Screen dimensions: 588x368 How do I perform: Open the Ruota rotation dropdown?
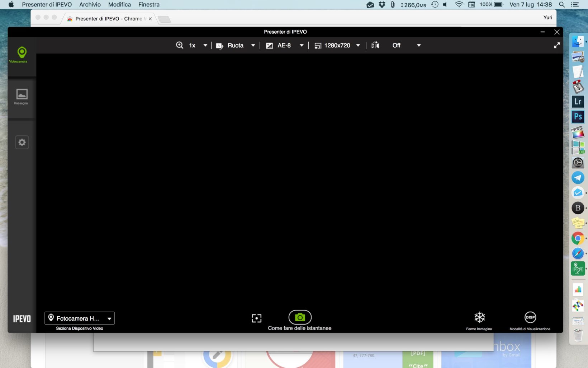point(253,46)
